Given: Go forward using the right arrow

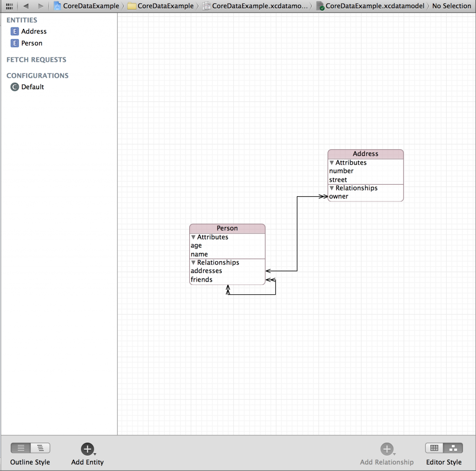Looking at the screenshot, I should click(41, 6).
